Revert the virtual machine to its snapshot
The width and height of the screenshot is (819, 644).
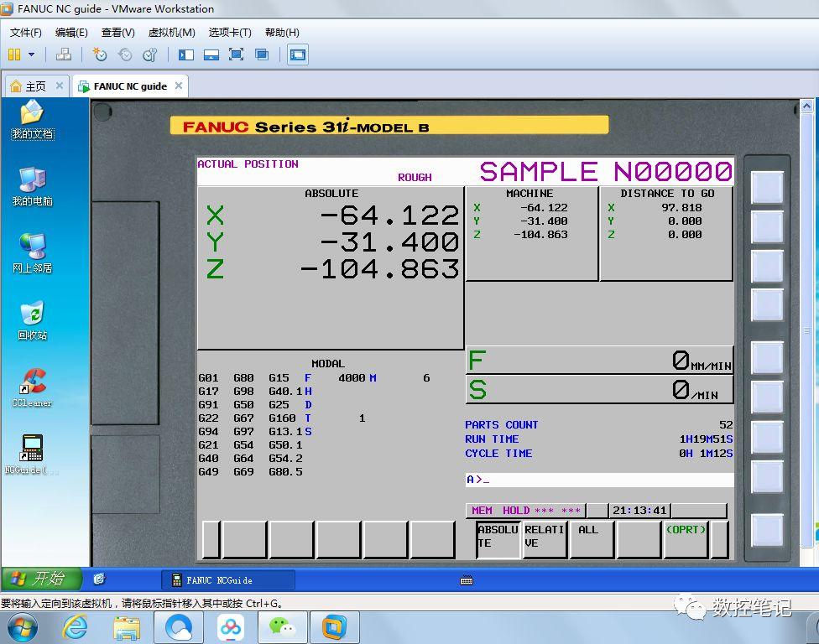coord(124,55)
